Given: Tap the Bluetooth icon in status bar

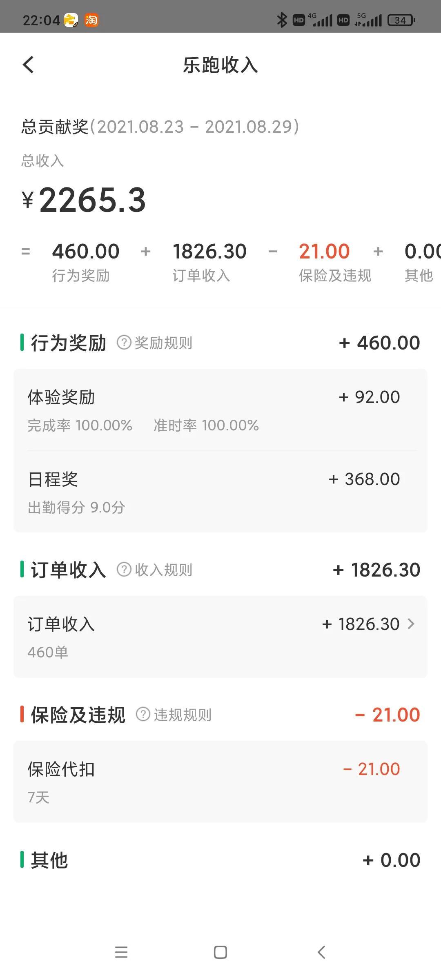Looking at the screenshot, I should 281,20.
